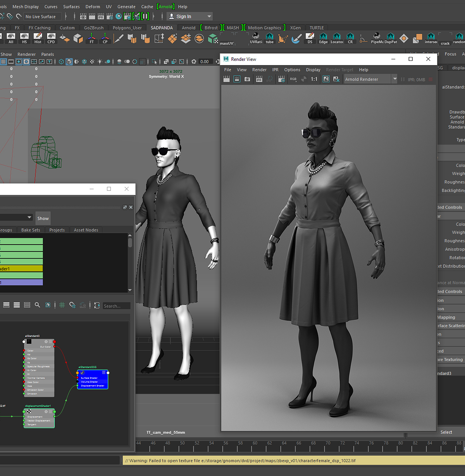Viewport: 465px width, 476px height.
Task: Click the intersect shelf icon
Action: (x=431, y=38)
